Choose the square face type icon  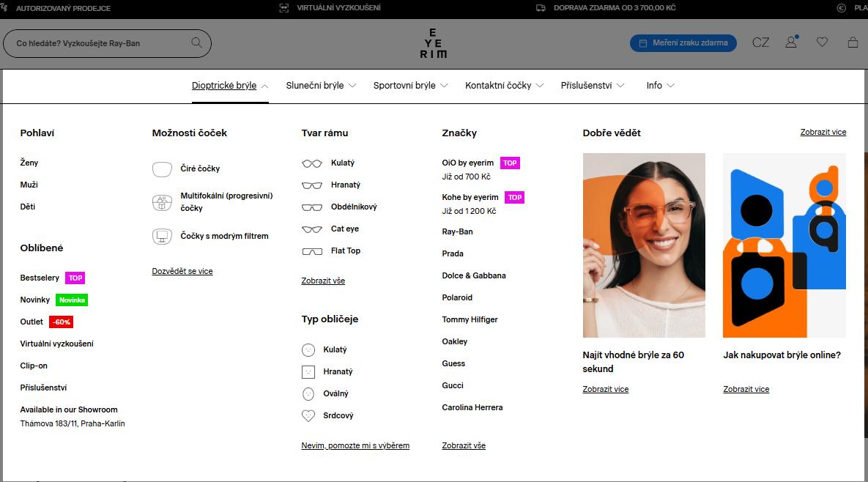coord(308,372)
